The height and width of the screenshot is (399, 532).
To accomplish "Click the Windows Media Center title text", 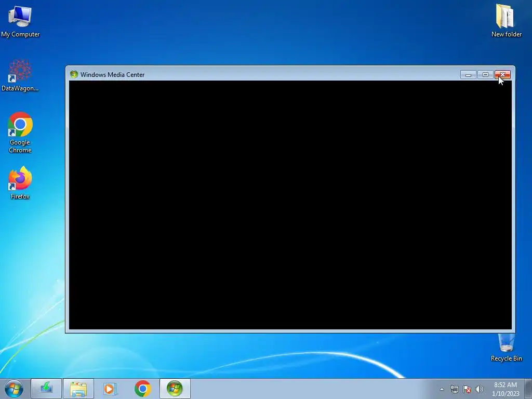I will [112, 75].
